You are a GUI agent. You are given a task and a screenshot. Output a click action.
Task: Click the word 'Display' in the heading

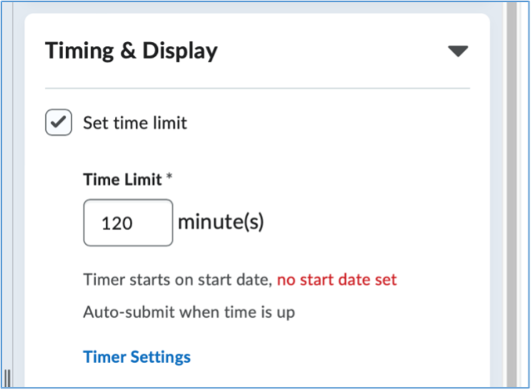click(180, 51)
